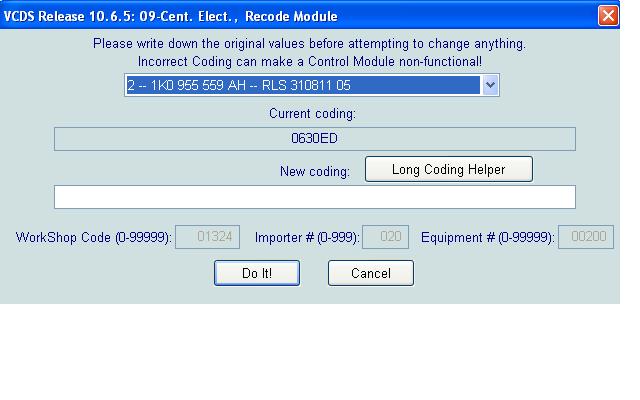This screenshot has height=400, width=640.
Task: Open the module selection dropdown arrow
Action: tap(490, 85)
